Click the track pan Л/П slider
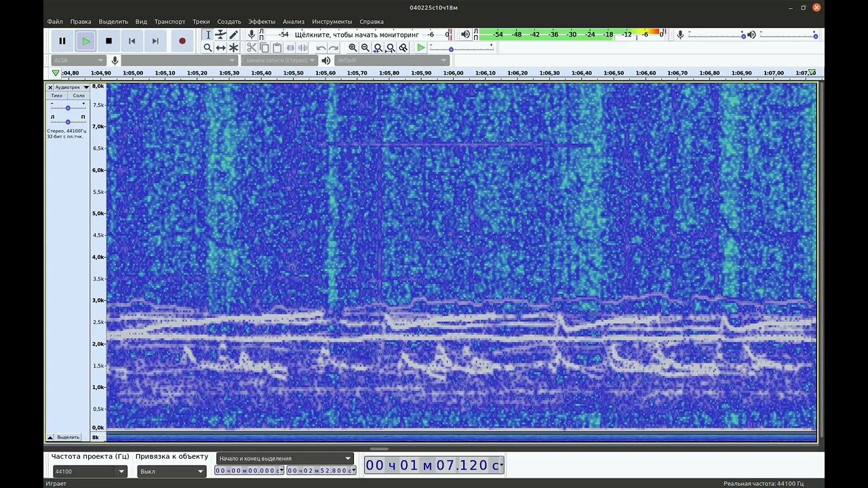This screenshot has width=868, height=488. point(68,121)
